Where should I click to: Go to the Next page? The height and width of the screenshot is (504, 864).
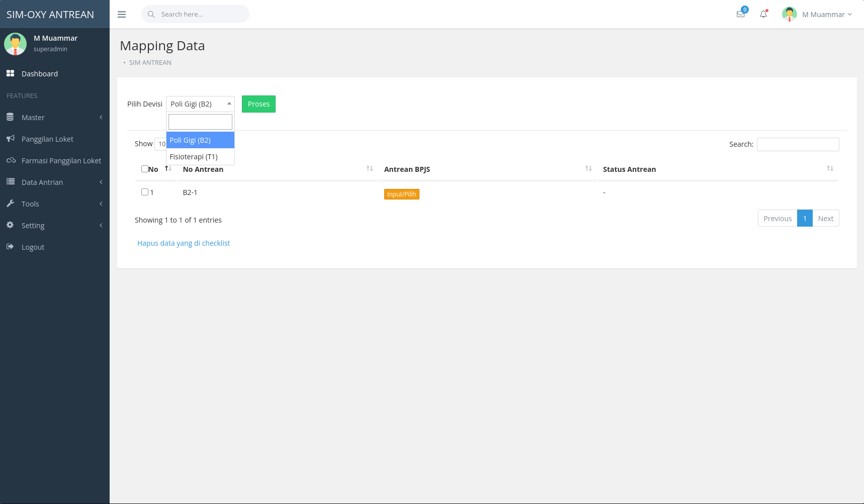click(x=826, y=219)
